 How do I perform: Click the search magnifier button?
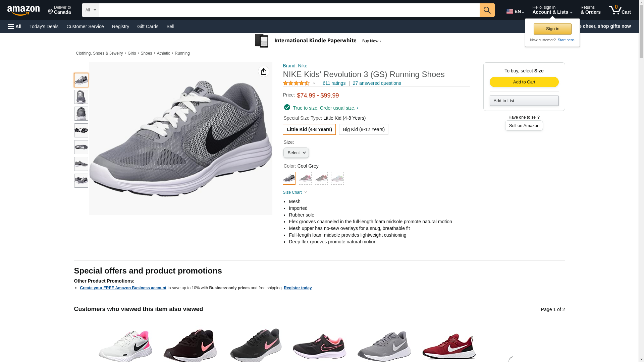[487, 10]
